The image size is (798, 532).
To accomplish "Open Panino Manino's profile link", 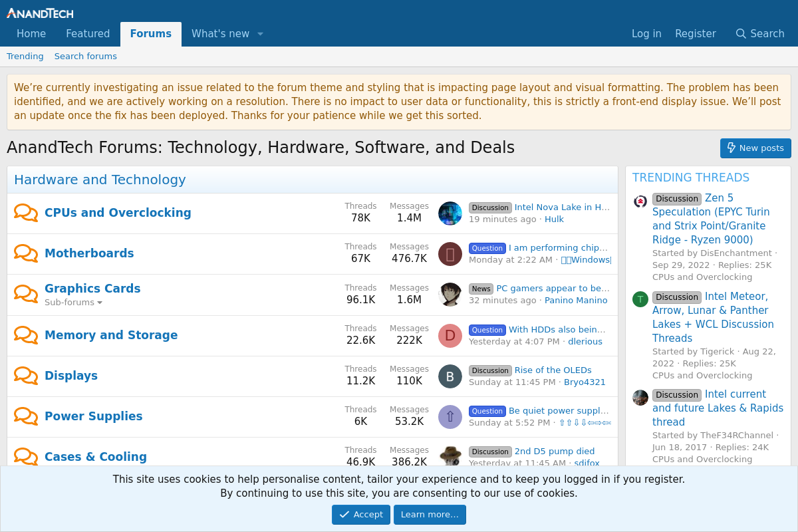I will [576, 301].
